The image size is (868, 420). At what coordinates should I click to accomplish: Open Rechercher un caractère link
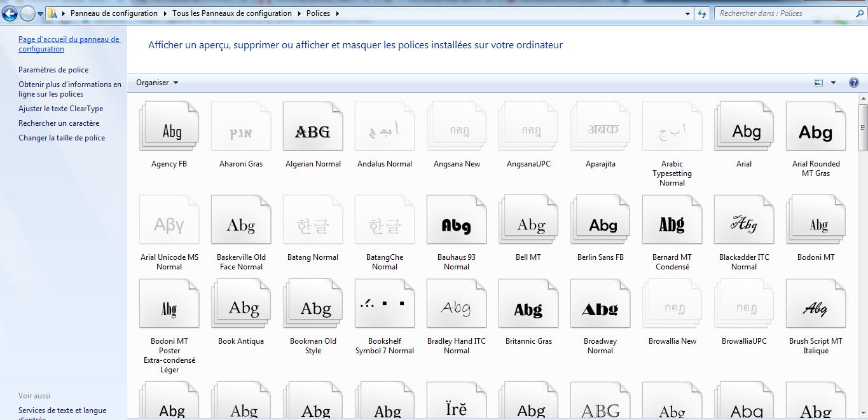[59, 123]
